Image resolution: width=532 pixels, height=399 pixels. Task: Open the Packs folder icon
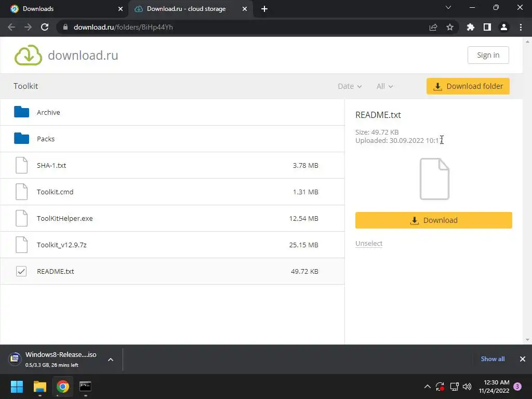21,138
